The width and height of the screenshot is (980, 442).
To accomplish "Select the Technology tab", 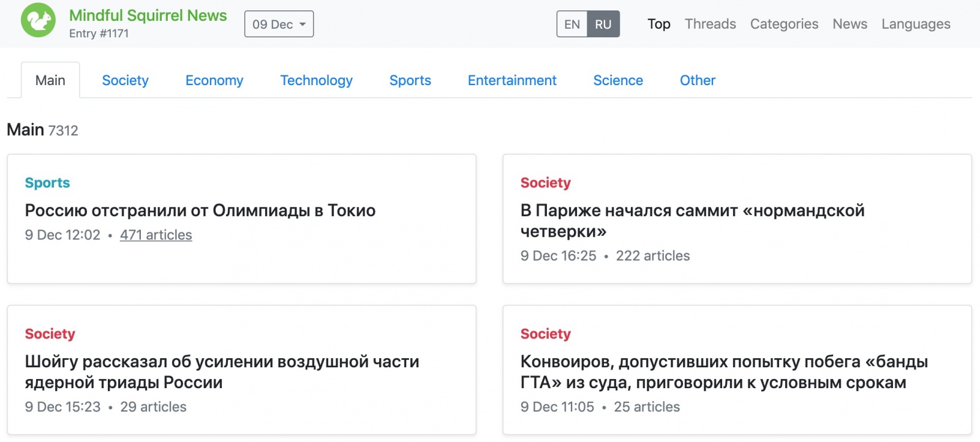I will click(x=316, y=80).
